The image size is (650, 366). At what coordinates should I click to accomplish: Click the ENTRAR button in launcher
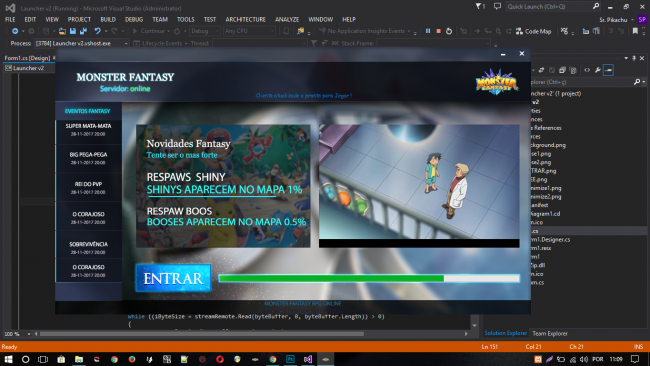(x=173, y=278)
